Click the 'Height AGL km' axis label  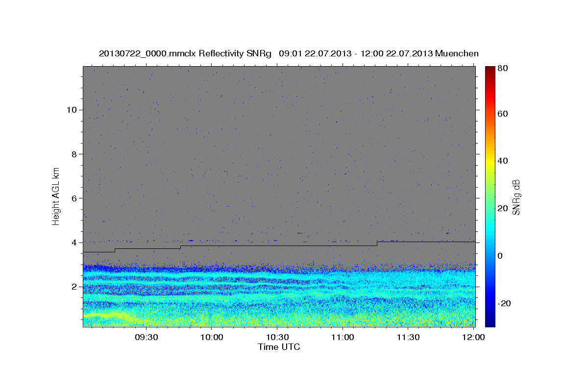tap(56, 196)
